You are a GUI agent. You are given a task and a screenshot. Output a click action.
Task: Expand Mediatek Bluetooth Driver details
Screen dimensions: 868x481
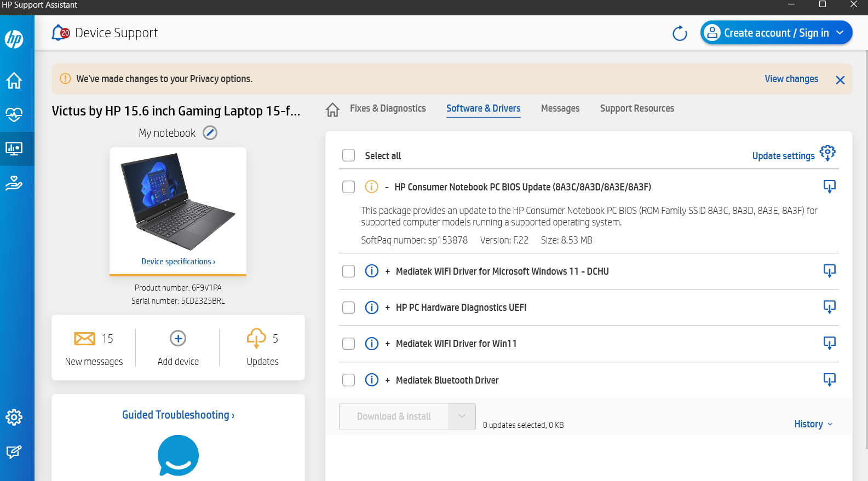click(388, 380)
